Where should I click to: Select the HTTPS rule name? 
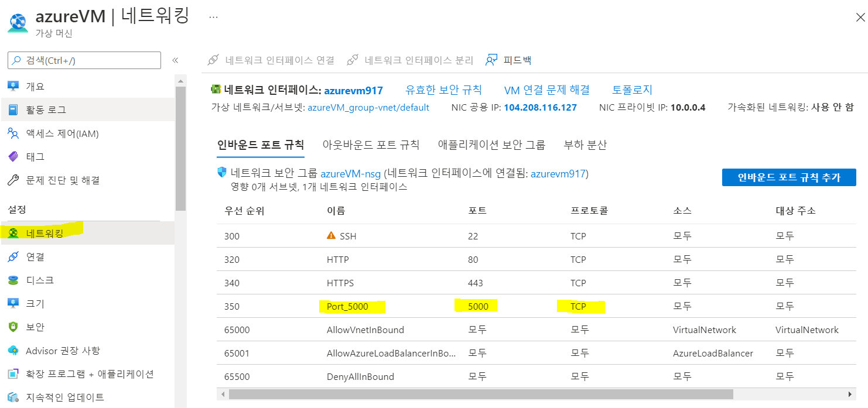pyautogui.click(x=340, y=283)
